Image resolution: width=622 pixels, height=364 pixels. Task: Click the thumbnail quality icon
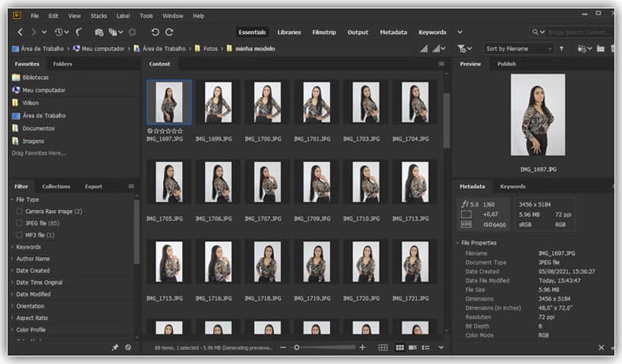424,49
